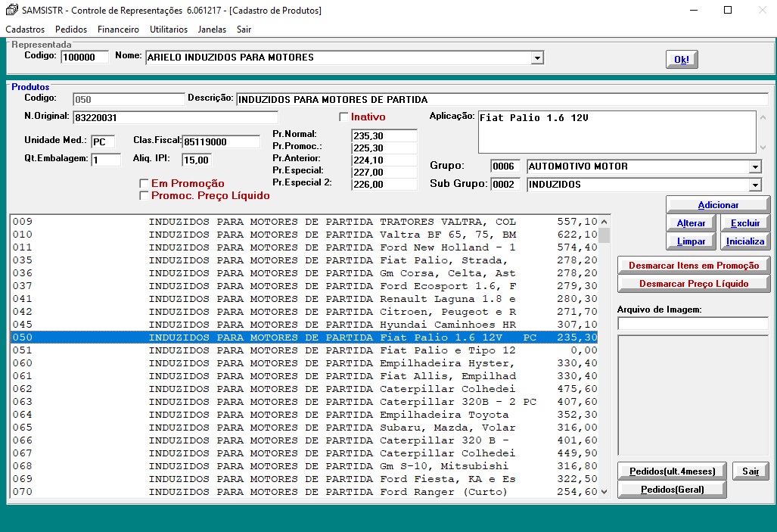Click down arrow of product list scrollbar
777x532 pixels.
604,492
